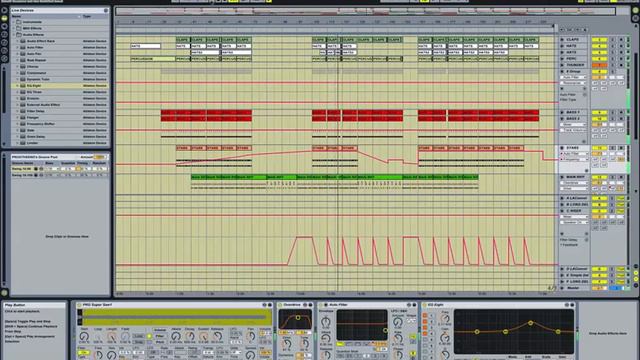The width and height of the screenshot is (640, 360).
Task: Open File Browser 1 in the sidebar
Action: point(4,35)
